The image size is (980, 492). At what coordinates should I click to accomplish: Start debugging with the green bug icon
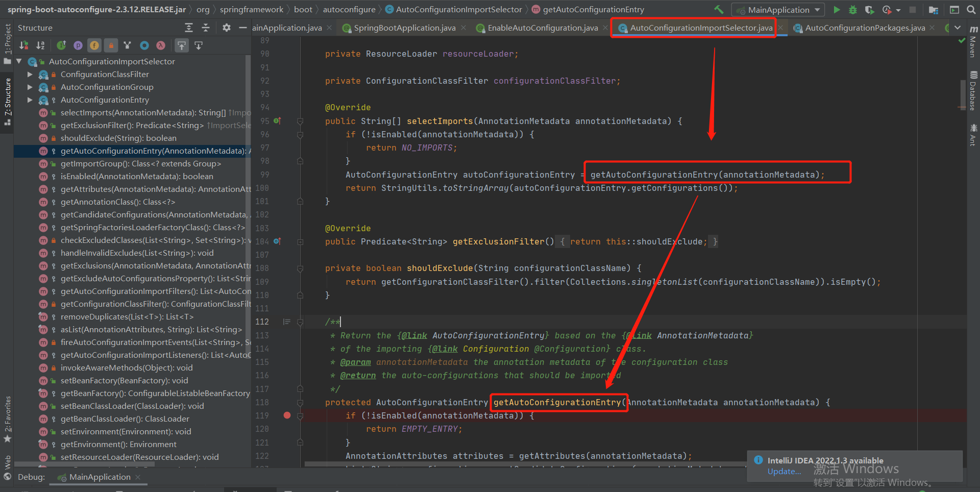click(x=852, y=10)
